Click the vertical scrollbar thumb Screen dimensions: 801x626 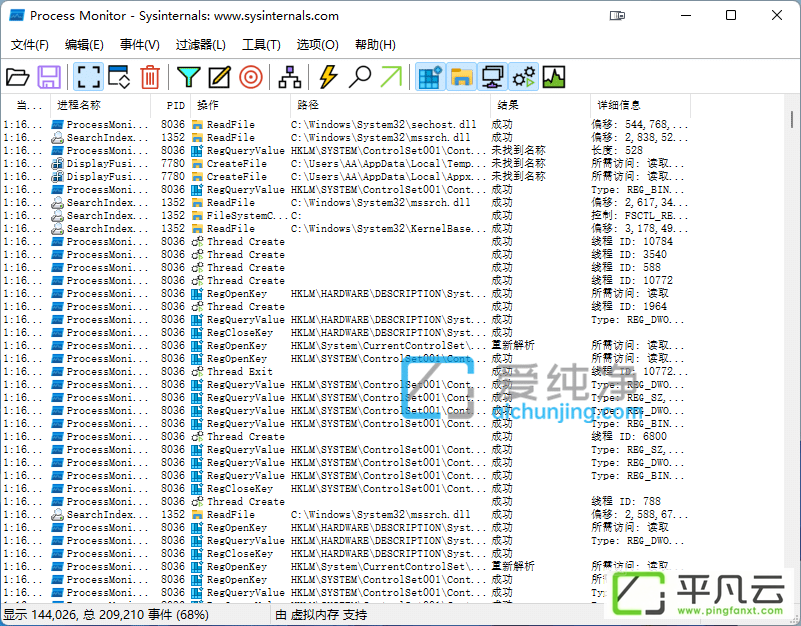pos(792,120)
